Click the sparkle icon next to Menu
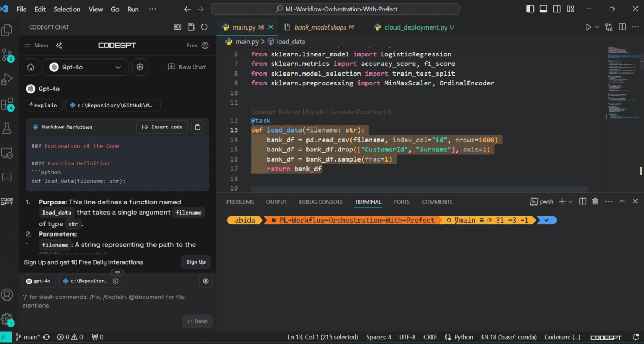 click(59, 46)
